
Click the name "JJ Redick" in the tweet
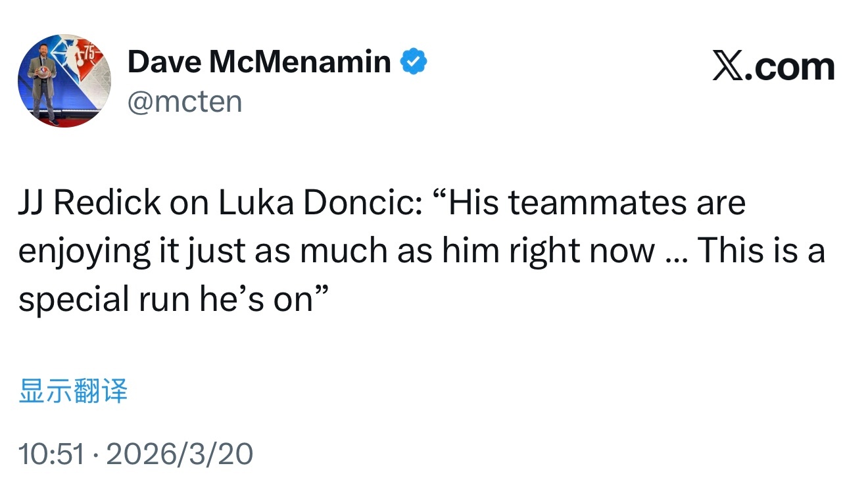pyautogui.click(x=89, y=202)
